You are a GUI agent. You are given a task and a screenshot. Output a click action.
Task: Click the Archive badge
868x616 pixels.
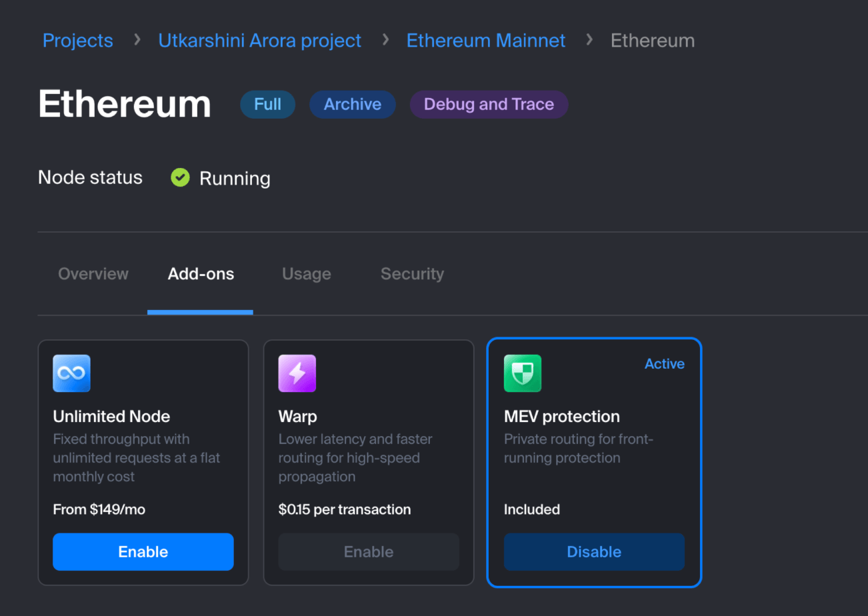coord(353,105)
